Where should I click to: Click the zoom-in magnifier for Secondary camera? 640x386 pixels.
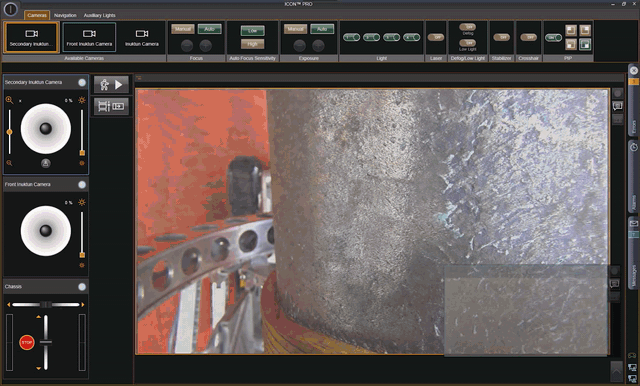[9, 100]
